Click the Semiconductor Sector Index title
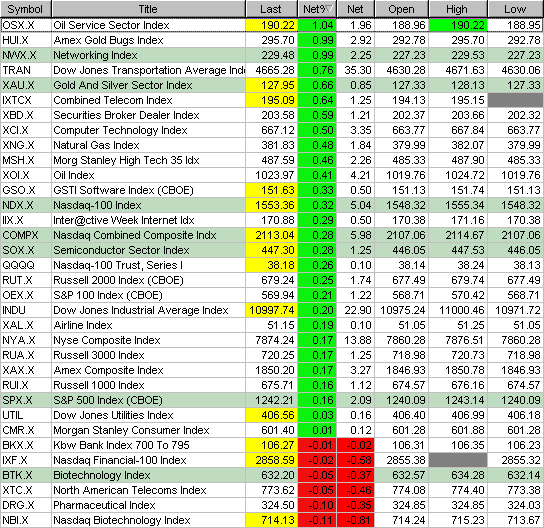 (x=121, y=250)
